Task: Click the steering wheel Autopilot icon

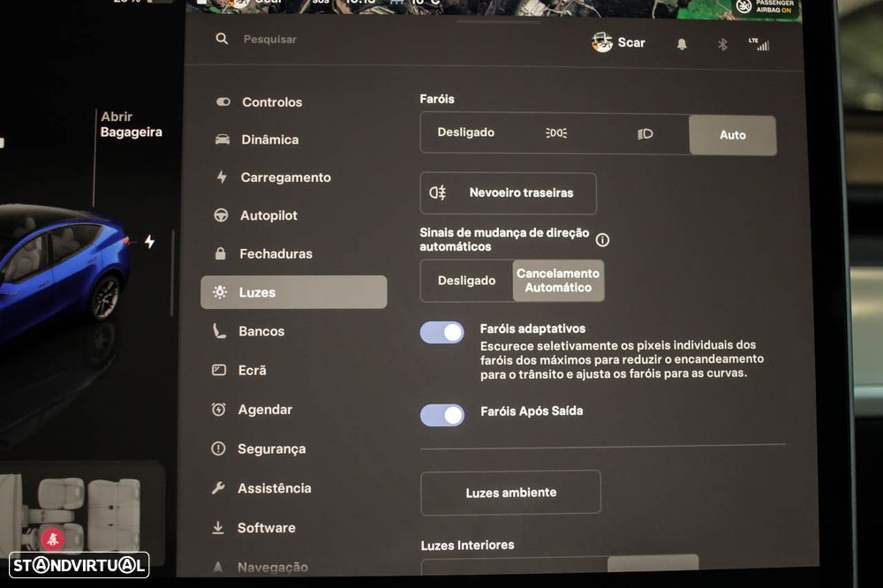Action: (x=221, y=215)
